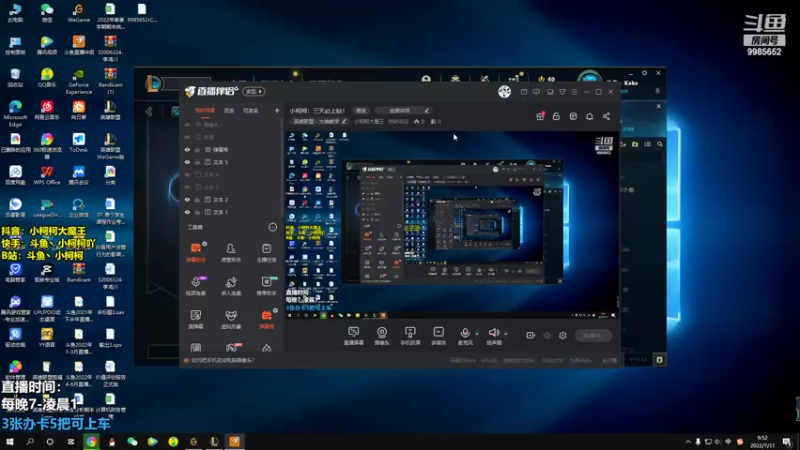Open the 多人连麦 tool icon

click(x=231, y=286)
